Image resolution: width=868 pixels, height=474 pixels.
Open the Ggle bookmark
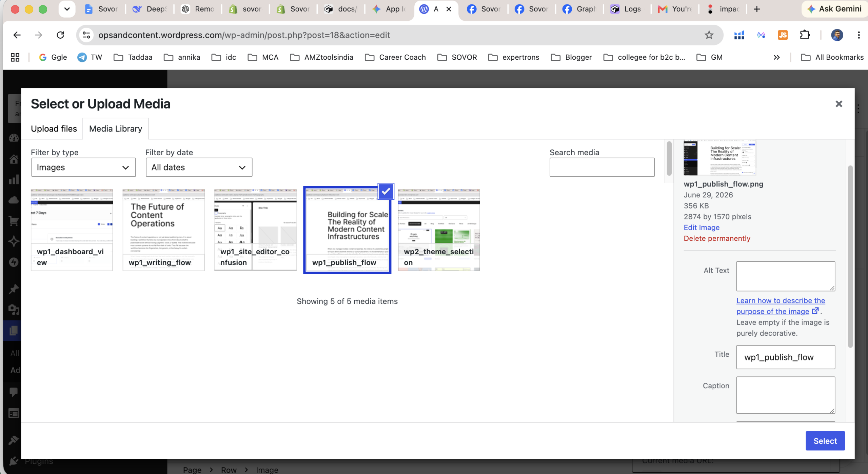53,57
